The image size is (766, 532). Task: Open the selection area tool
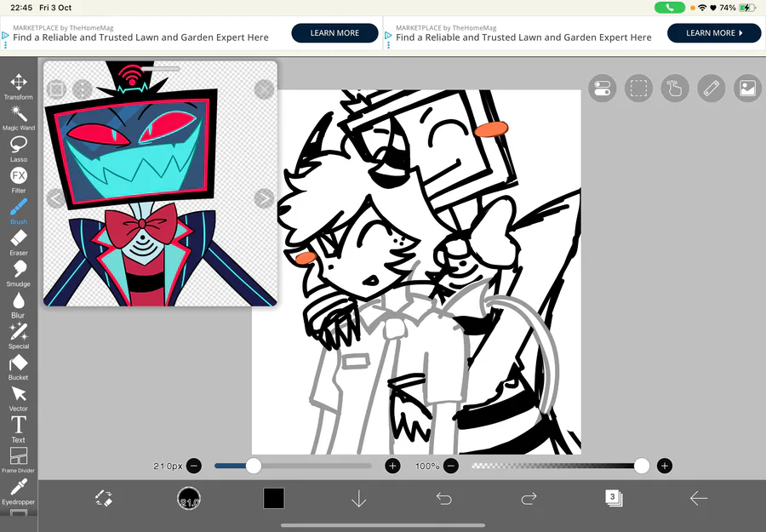click(x=638, y=89)
